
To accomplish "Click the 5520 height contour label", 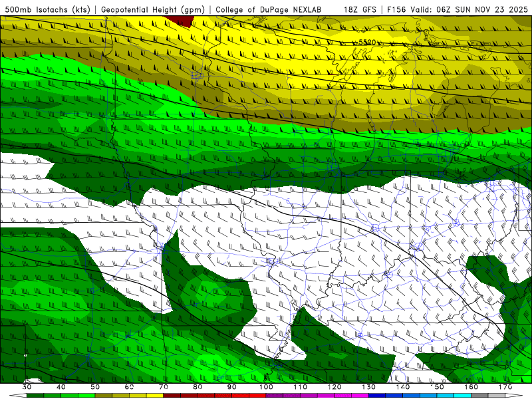I will pyautogui.click(x=367, y=42).
